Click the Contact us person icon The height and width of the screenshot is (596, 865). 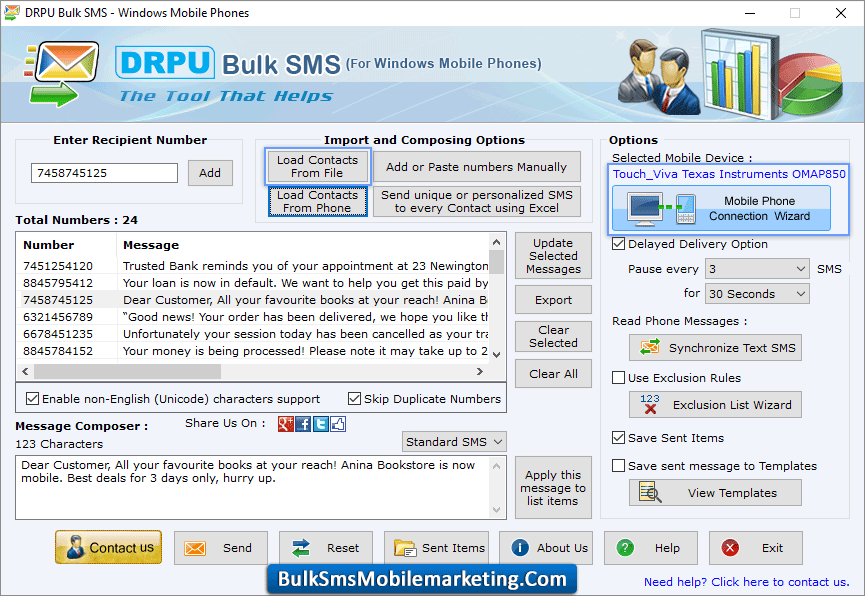click(x=75, y=547)
